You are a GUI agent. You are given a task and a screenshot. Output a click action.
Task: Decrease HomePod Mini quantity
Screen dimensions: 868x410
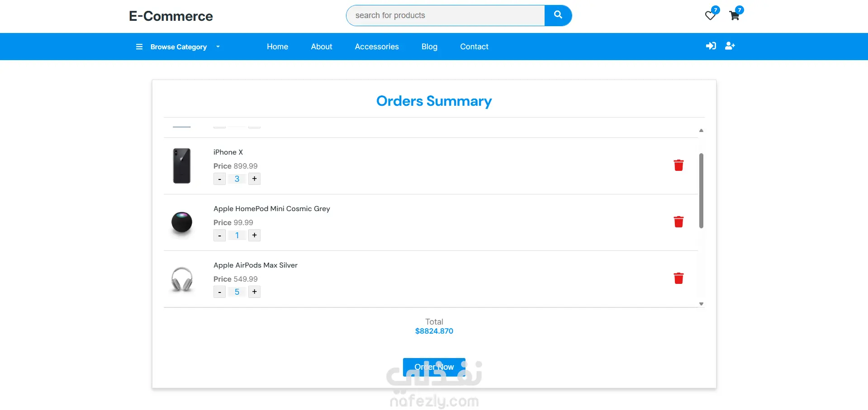[x=219, y=236]
